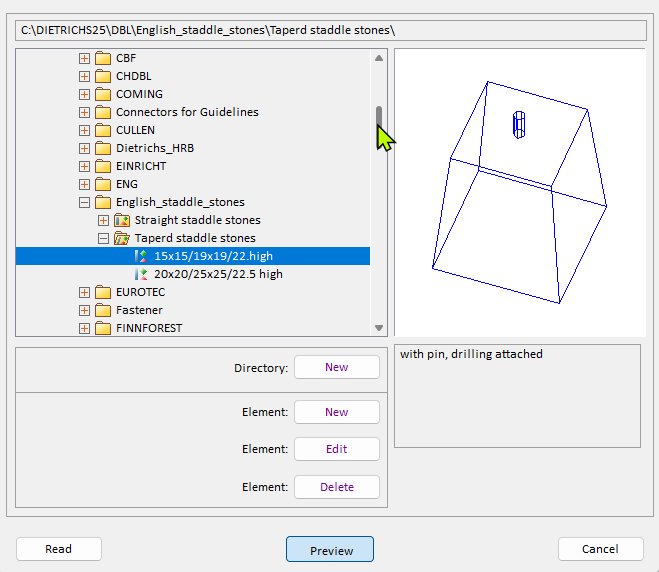Click the open Taperd staddle stones folder icon
Image resolution: width=659 pixels, height=572 pixels.
[122, 238]
